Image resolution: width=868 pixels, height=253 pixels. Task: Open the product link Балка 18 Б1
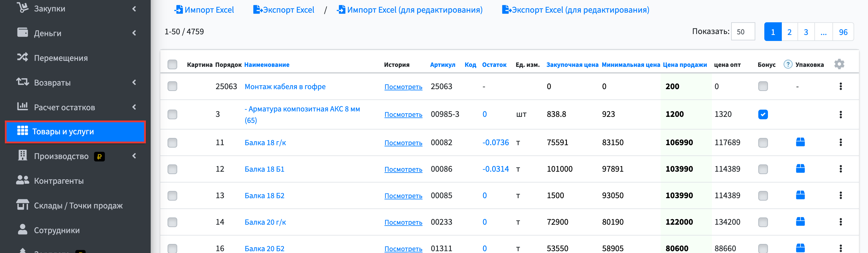[264, 169]
